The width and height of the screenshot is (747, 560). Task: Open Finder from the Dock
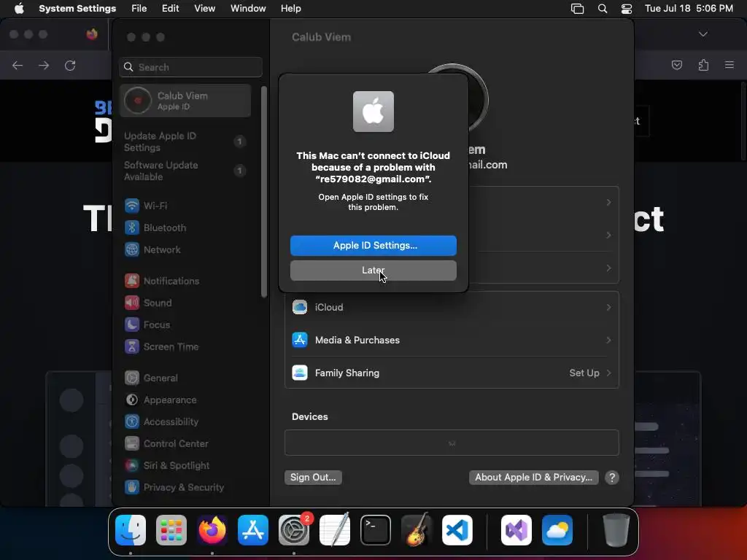pos(131,530)
